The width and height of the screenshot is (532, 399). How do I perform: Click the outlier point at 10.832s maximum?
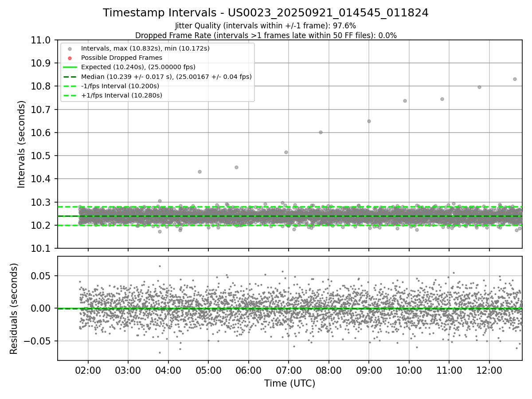(x=515, y=79)
